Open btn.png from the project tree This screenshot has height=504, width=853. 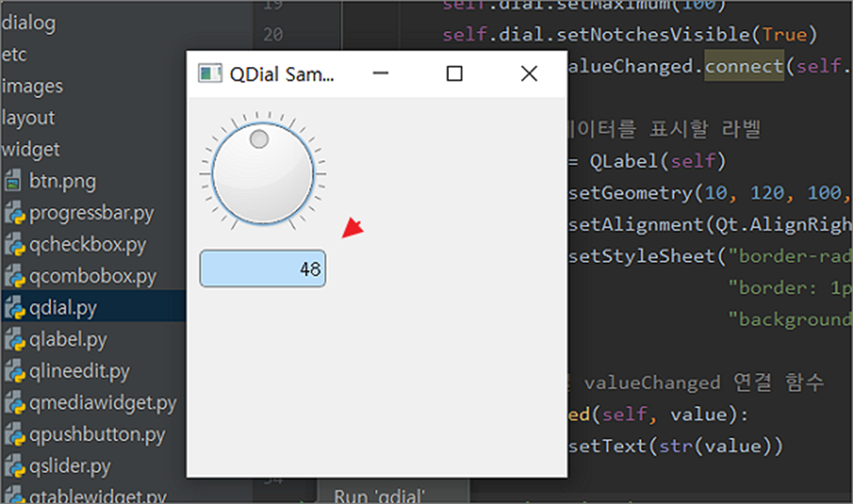tap(63, 181)
